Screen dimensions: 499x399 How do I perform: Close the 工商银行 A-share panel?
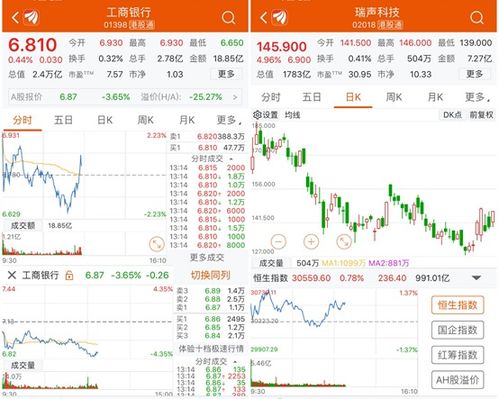(x=12, y=275)
